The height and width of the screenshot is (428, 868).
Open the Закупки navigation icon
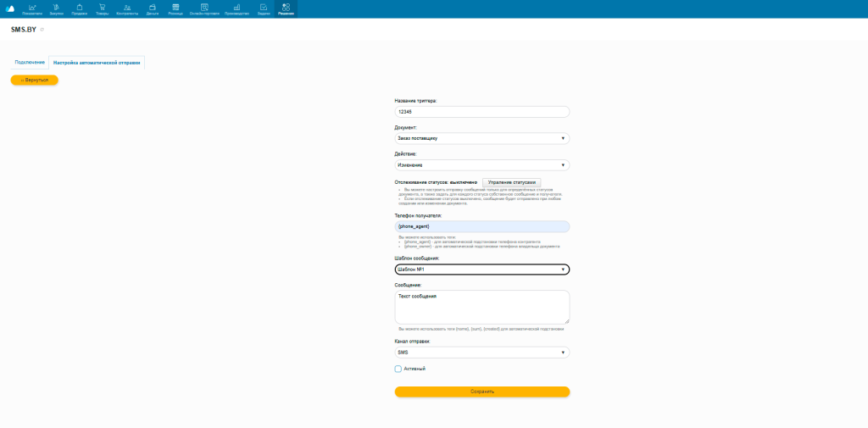tap(57, 8)
